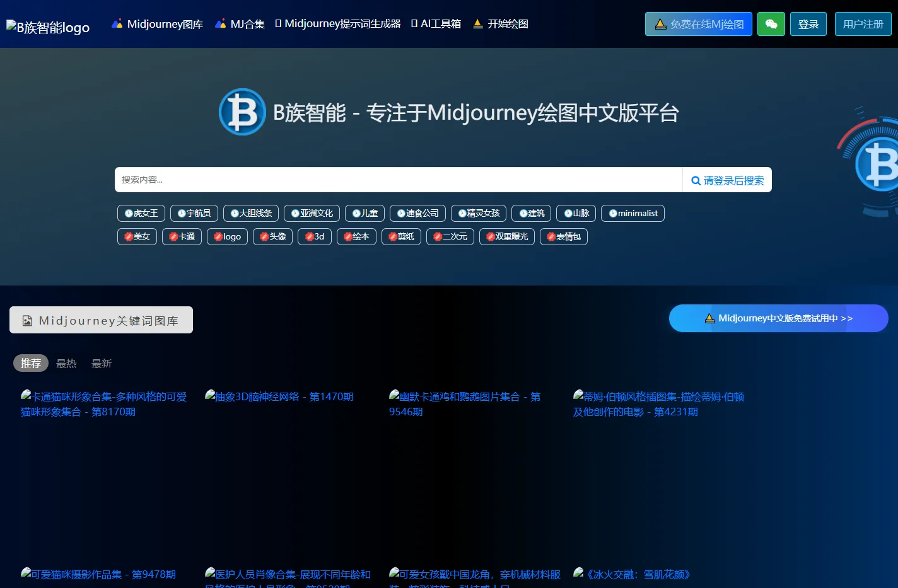The image size is (898, 588).
Task: Select the 绘本 hot tag
Action: point(356,236)
